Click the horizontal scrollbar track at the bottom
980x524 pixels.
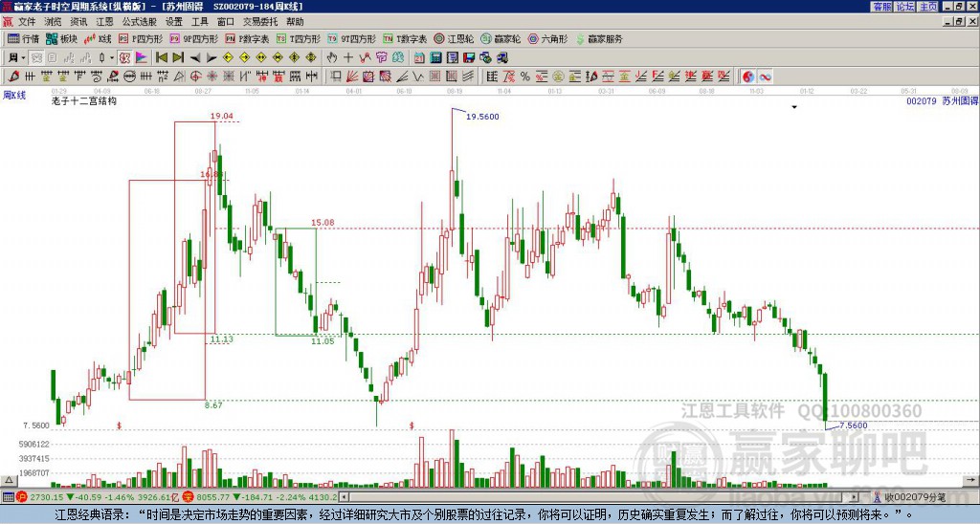(x=599, y=497)
